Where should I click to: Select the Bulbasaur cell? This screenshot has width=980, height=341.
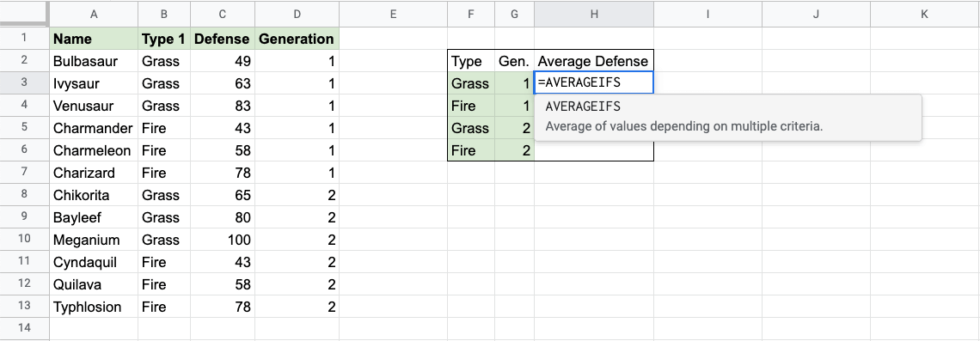pyautogui.click(x=94, y=61)
